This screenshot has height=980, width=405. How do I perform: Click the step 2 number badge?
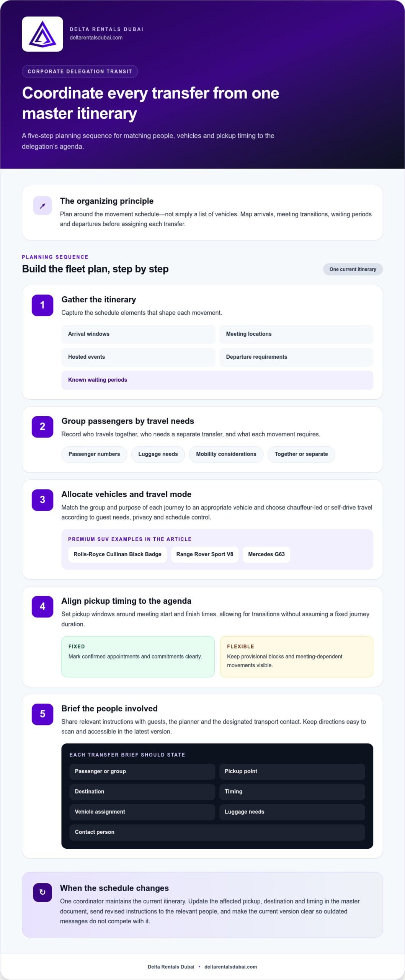click(x=42, y=426)
